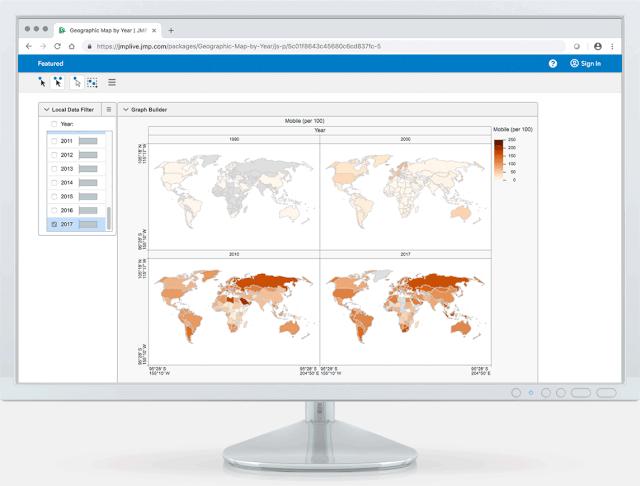The height and width of the screenshot is (486, 640).
Task: Uncheck the 2017 year checkbox
Action: (x=54, y=224)
